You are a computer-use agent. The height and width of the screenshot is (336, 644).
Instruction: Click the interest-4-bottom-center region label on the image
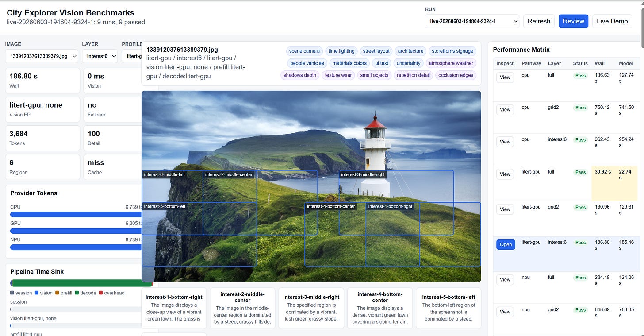click(x=331, y=206)
